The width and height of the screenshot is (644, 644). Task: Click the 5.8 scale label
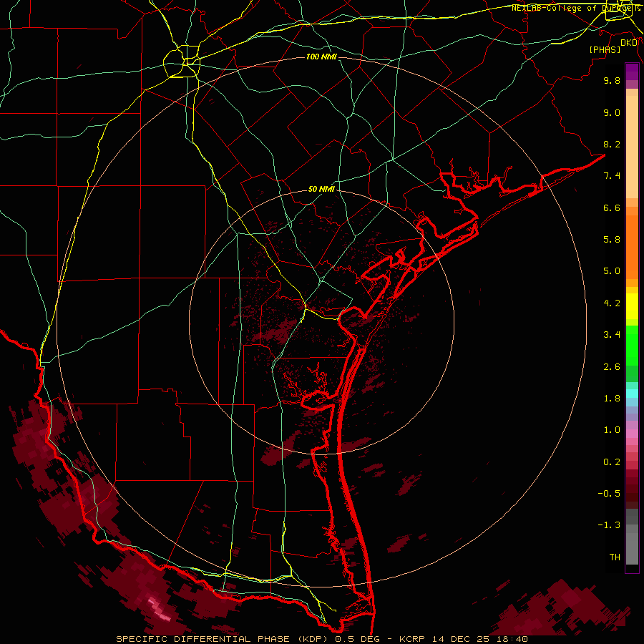612,240
